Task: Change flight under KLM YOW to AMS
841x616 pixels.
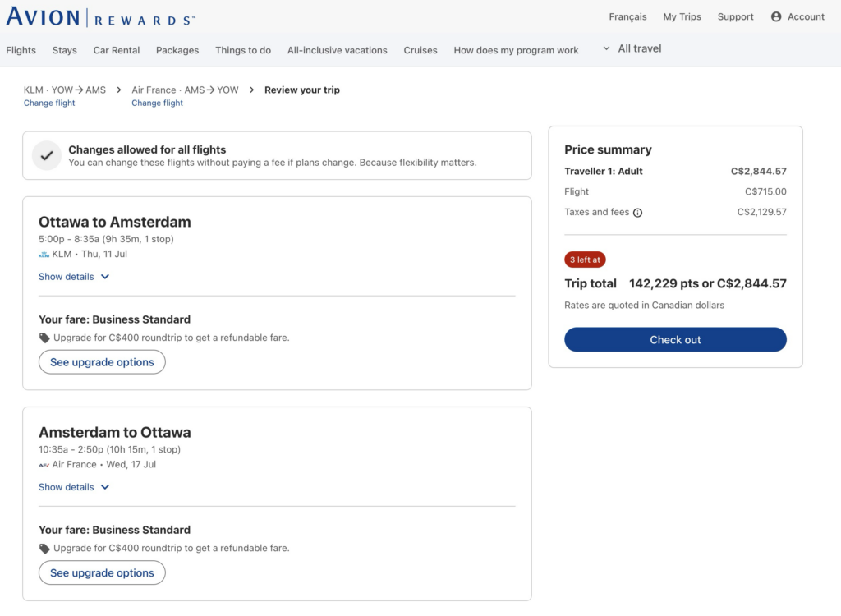Action: point(49,103)
